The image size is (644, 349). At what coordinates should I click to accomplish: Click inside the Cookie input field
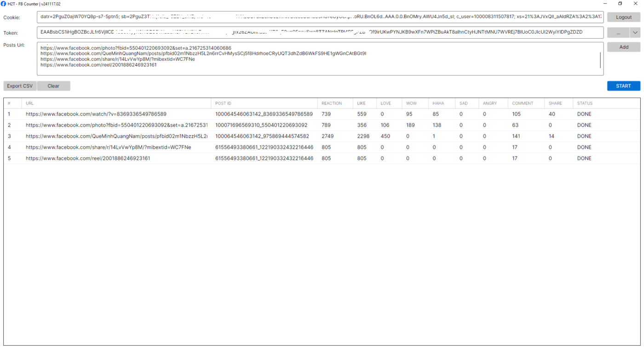pos(320,17)
